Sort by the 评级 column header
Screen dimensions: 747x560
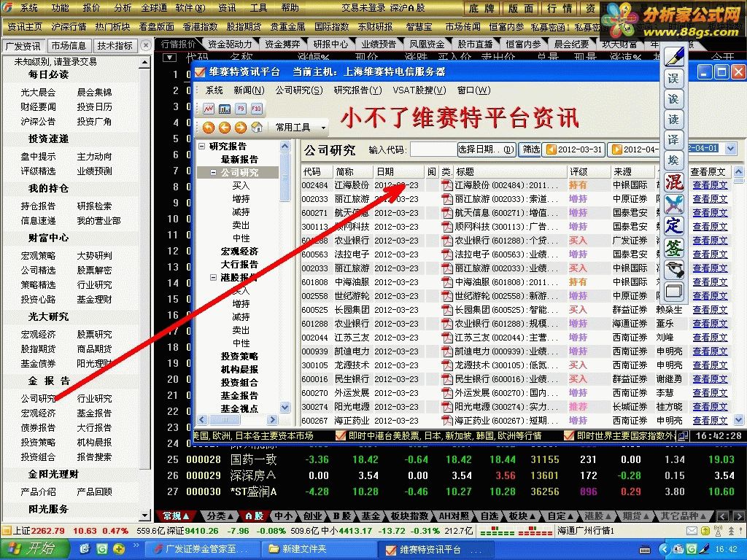pos(588,171)
